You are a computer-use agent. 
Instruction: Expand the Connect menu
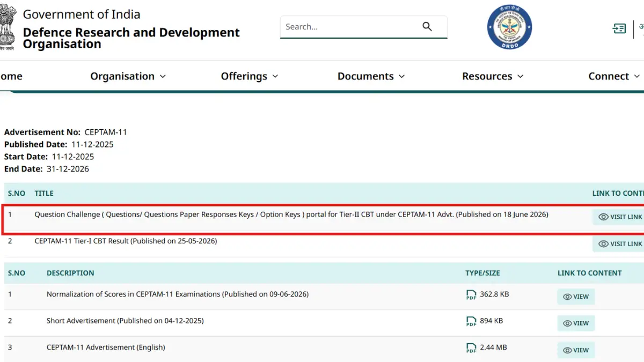(614, 76)
